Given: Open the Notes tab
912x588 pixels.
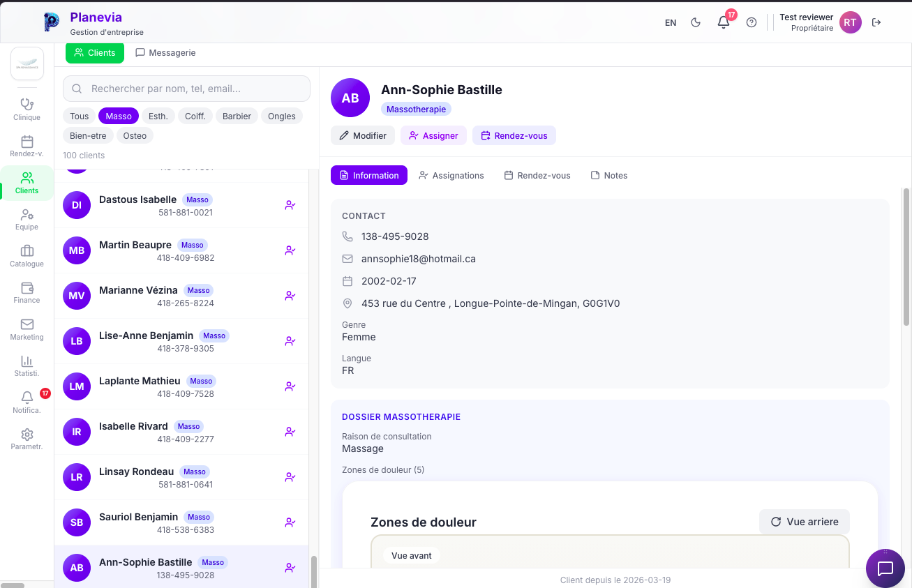Looking at the screenshot, I should [609, 175].
